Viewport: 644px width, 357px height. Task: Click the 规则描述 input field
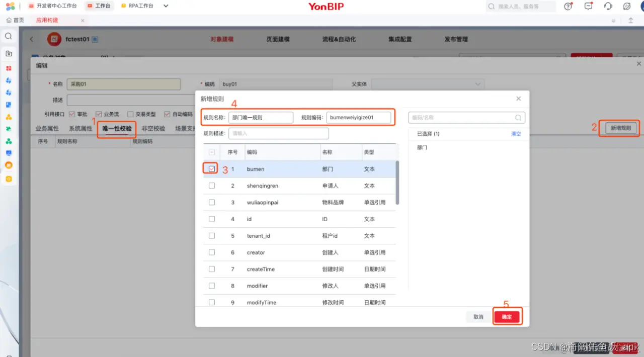pos(279,133)
